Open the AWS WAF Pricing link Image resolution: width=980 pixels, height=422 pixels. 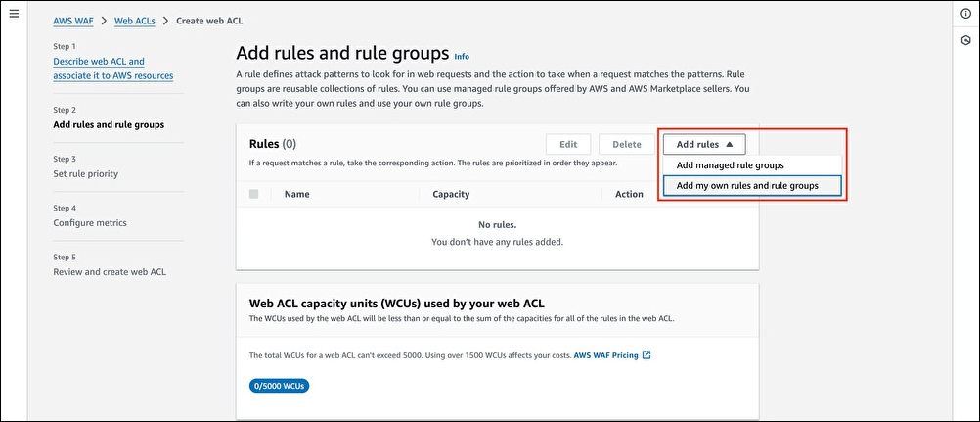605,355
